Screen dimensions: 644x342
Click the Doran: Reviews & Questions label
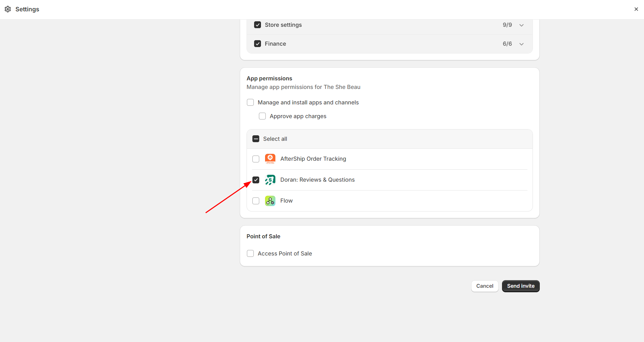click(x=318, y=180)
